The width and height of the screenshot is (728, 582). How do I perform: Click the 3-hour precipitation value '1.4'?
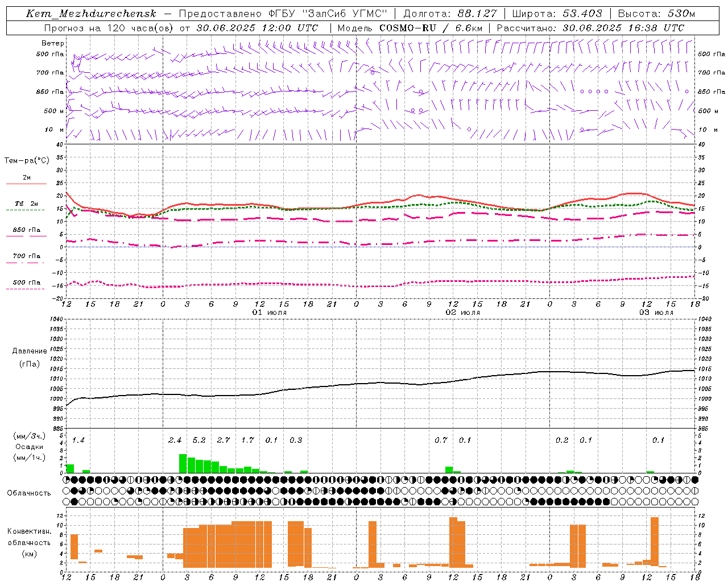pyautogui.click(x=78, y=440)
